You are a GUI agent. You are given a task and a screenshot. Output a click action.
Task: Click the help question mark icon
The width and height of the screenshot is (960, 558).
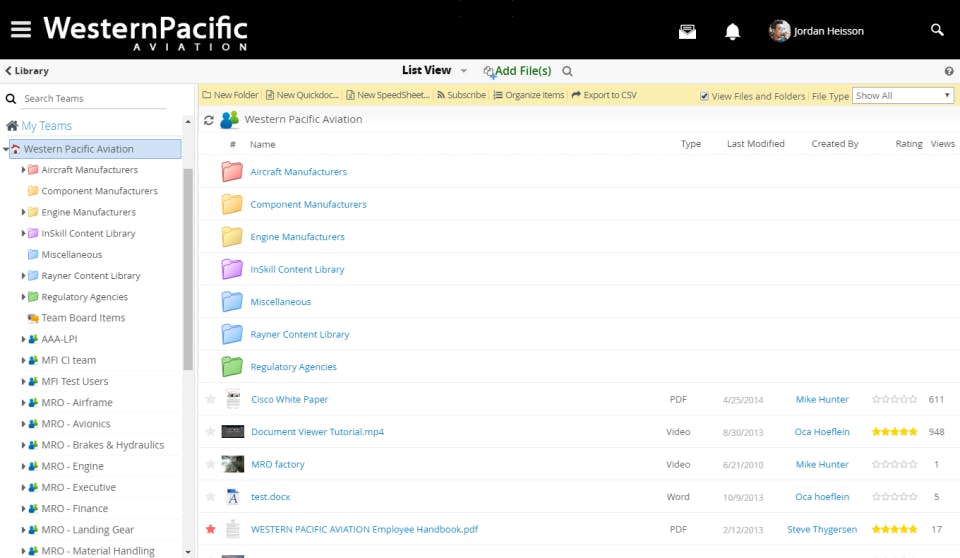click(x=949, y=71)
